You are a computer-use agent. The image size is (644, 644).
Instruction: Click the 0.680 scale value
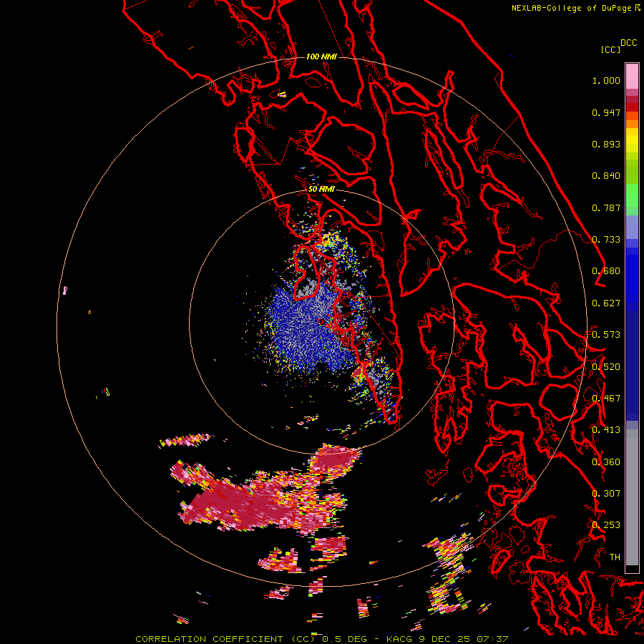[x=606, y=271]
